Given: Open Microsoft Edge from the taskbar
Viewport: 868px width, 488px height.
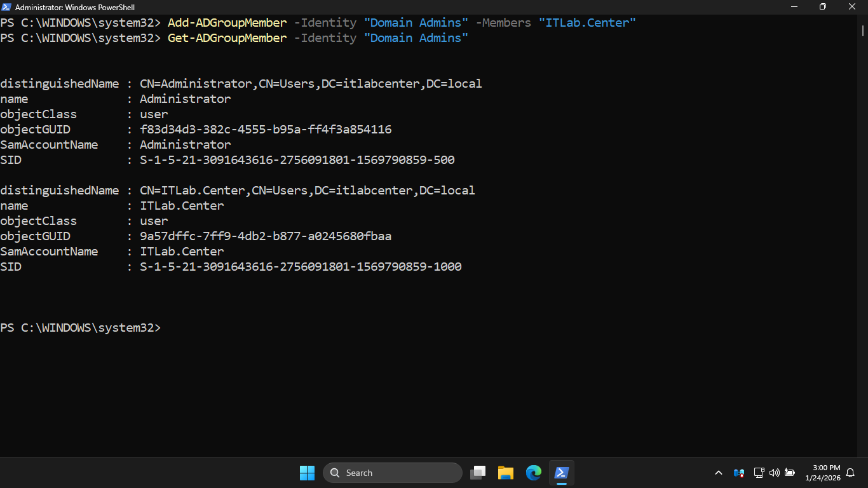Looking at the screenshot, I should click(x=534, y=473).
